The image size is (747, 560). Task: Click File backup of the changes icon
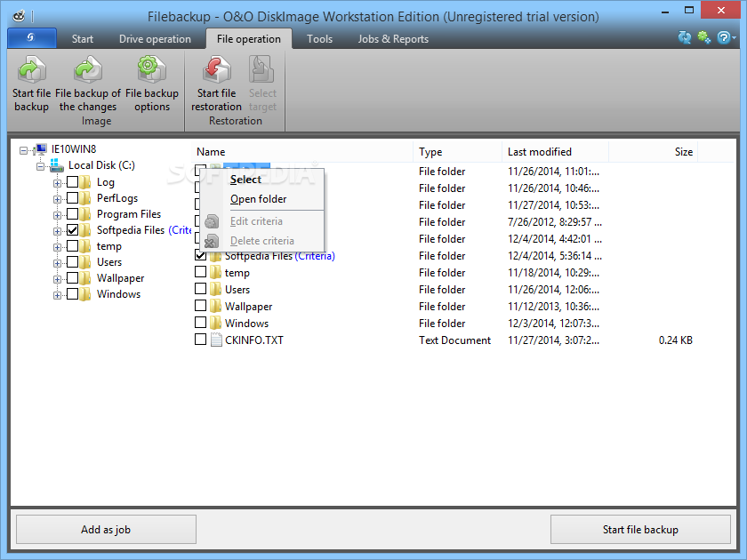coord(88,70)
